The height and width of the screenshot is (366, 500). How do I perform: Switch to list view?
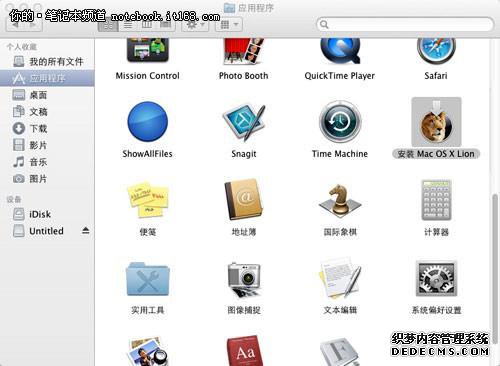point(128,25)
